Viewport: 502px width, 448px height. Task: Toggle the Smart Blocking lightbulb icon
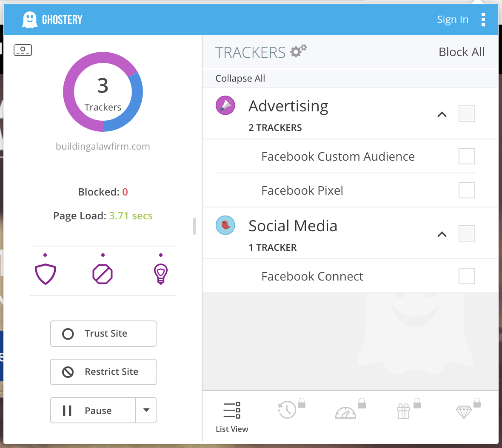click(x=161, y=274)
